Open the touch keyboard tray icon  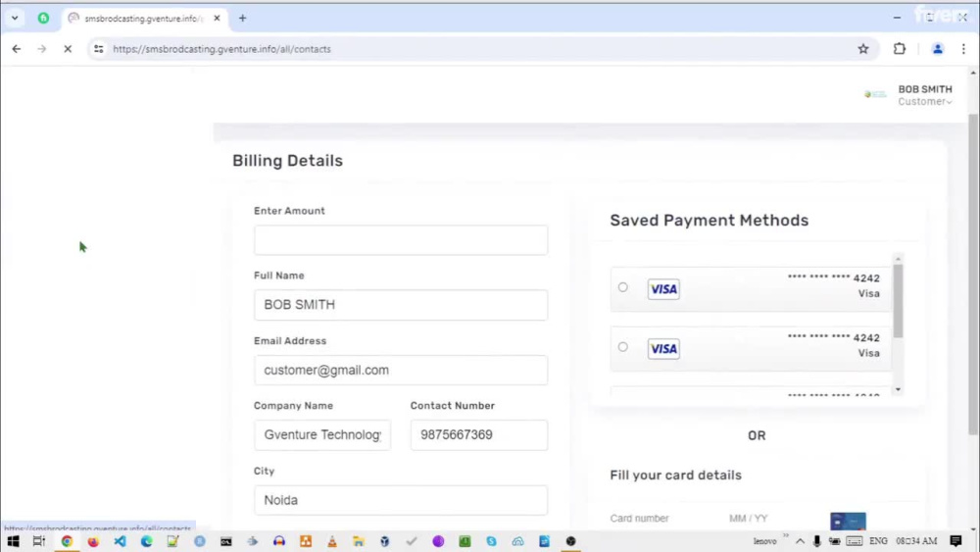click(855, 541)
